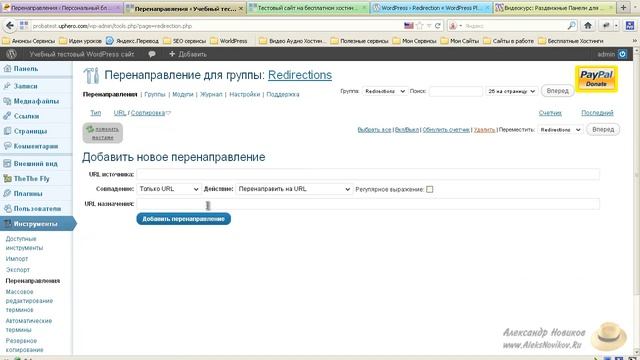
Task: Click the TheThe Fly sidebar icon
Action: [x=7, y=178]
